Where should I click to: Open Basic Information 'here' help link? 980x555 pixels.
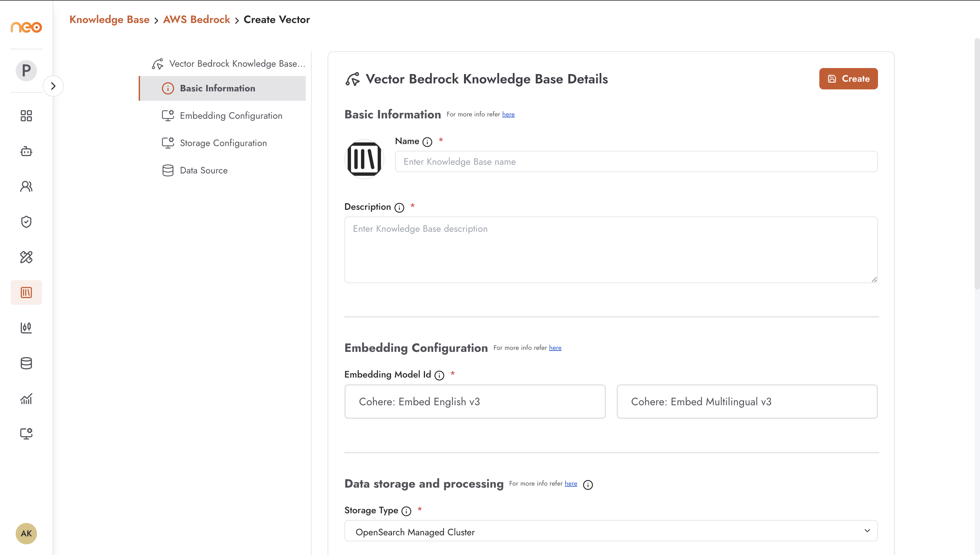(508, 114)
